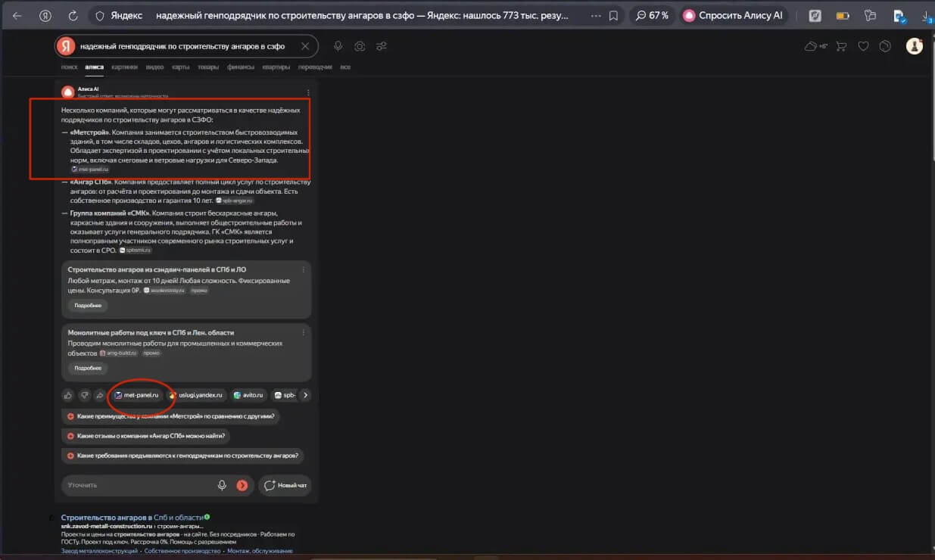
Task: Show more sources with right chevron
Action: [x=305, y=395]
